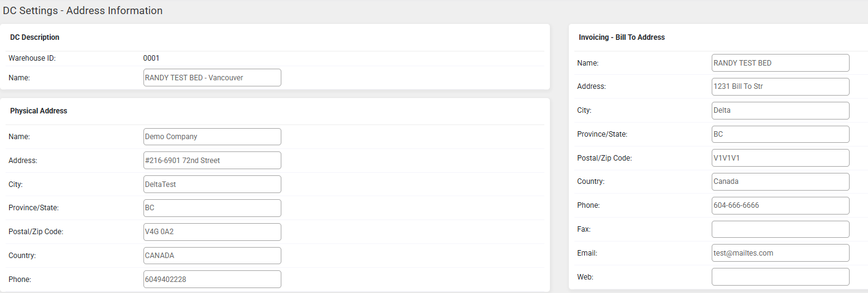Screen dimensions: 868x293
Task: Click Province/State field under Physical Address
Action: pyautogui.click(x=212, y=208)
